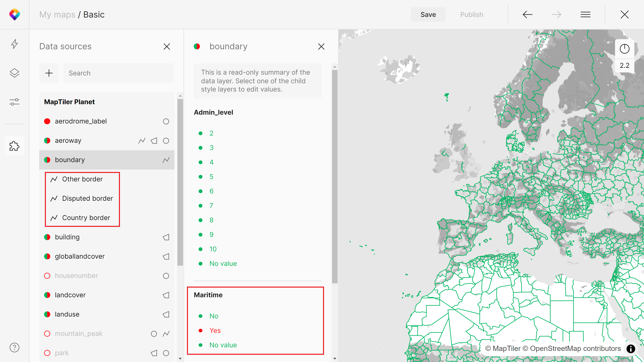Click the Save button

click(x=428, y=14)
